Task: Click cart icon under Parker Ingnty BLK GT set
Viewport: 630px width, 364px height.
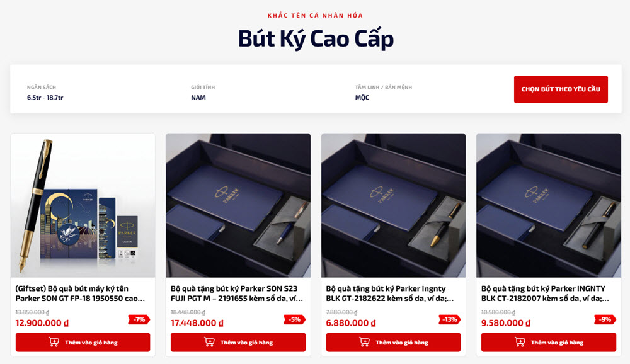Action: (x=364, y=342)
